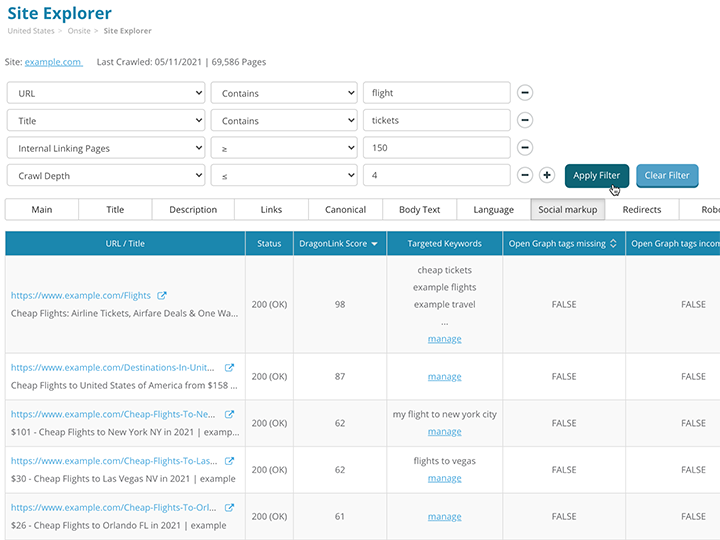Open Cheap-Flights-To-Las Vegas external link icon
The image size is (720, 540).
pyautogui.click(x=229, y=461)
